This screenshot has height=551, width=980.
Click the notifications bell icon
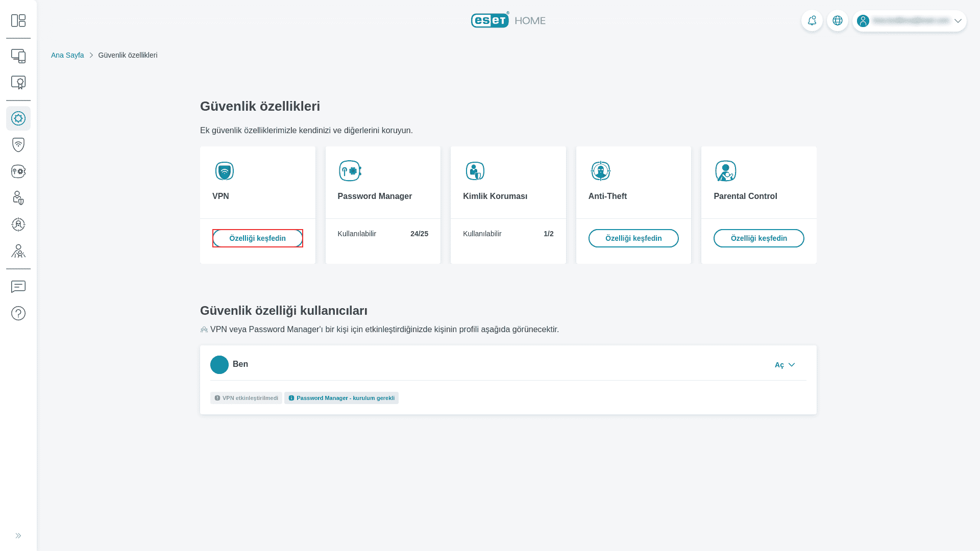[x=812, y=21]
